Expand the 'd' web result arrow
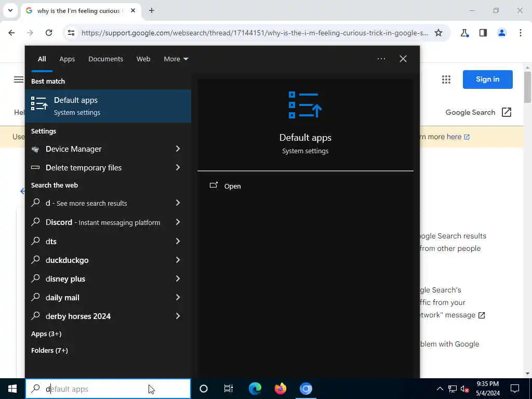The width and height of the screenshot is (532, 399). [178, 203]
